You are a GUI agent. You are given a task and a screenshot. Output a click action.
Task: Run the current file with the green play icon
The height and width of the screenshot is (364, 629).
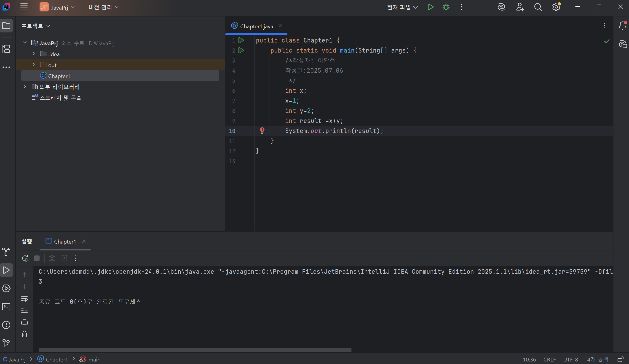point(430,7)
